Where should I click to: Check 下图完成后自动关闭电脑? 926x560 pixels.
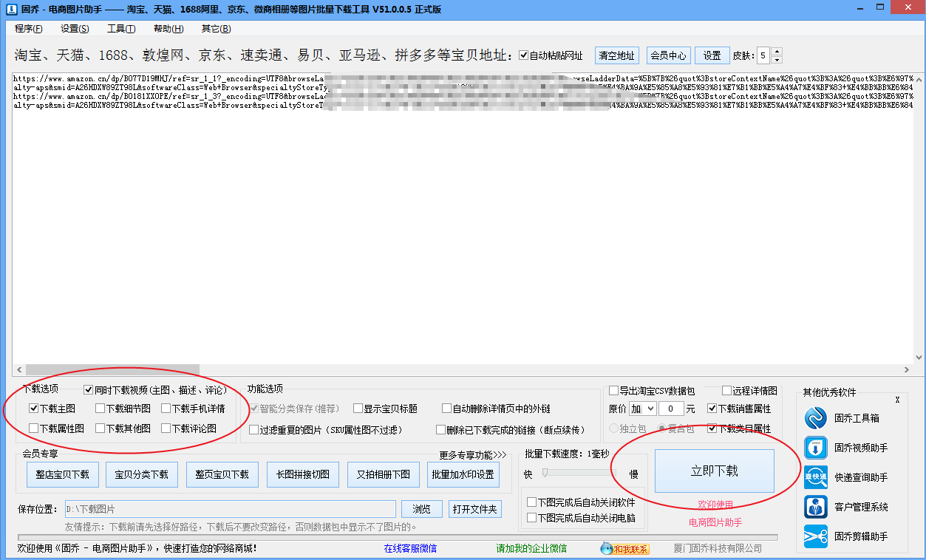(x=531, y=518)
